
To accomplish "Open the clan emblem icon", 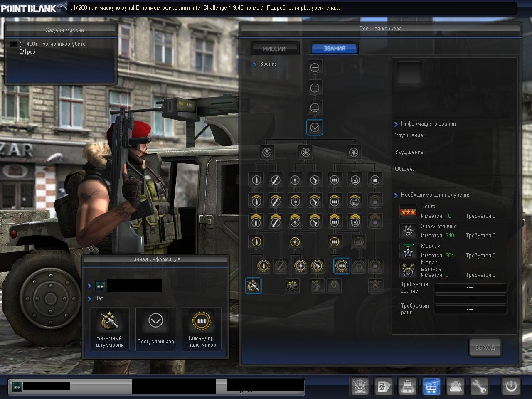I will point(360,387).
